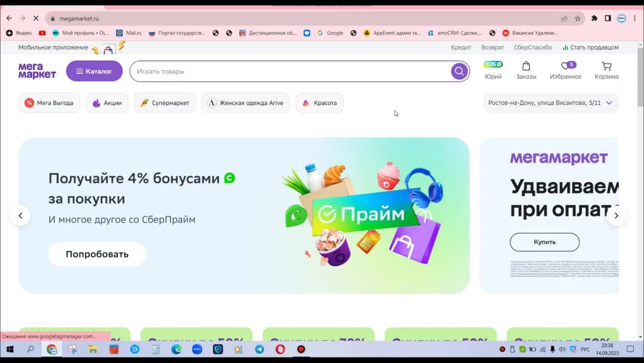Open the Каталог menu button
The height and width of the screenshot is (363, 644).
tap(94, 71)
